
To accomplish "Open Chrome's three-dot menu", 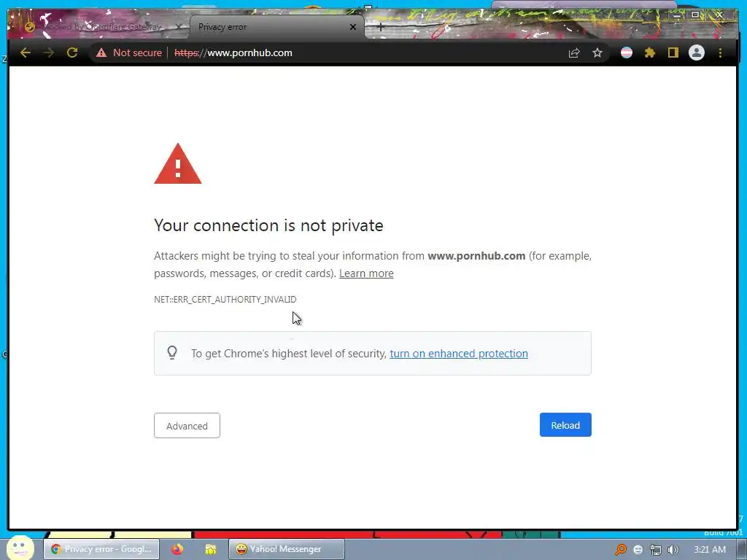I will [x=720, y=52].
